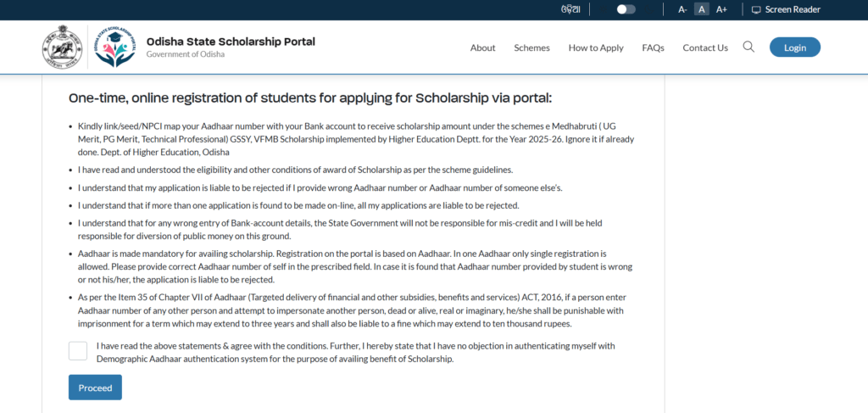The height and width of the screenshot is (413, 868).
Task: Increase font size with A+ button
Action: pyautogui.click(x=721, y=9)
